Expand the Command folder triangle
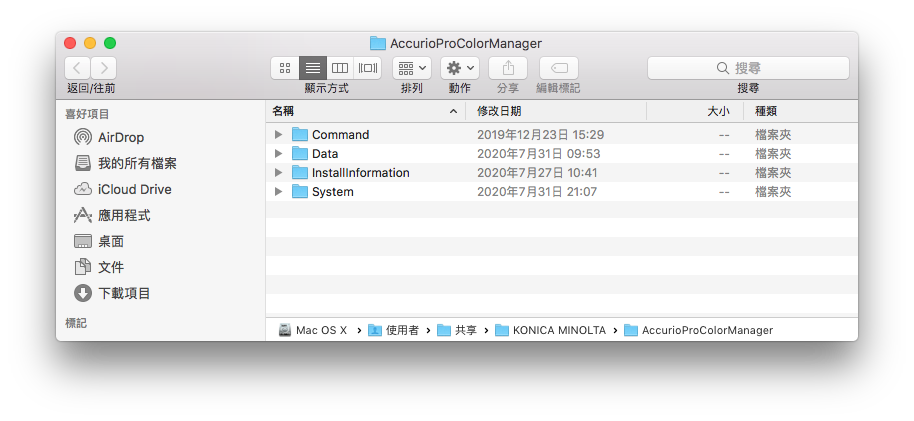The width and height of the screenshot is (914, 421). [x=279, y=135]
